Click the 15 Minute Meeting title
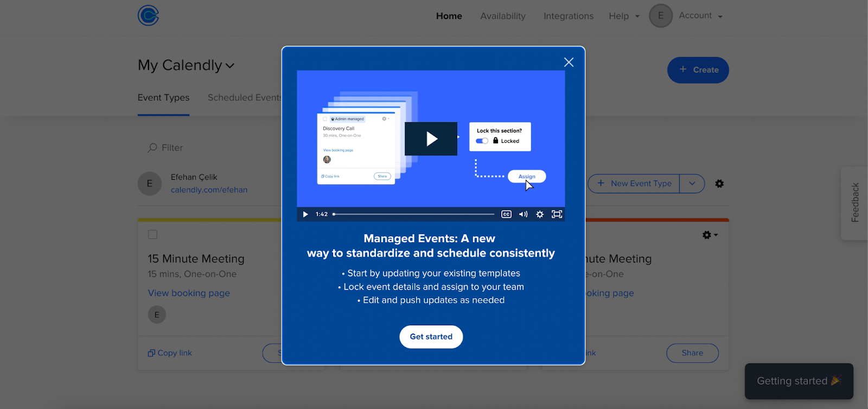 (196, 259)
